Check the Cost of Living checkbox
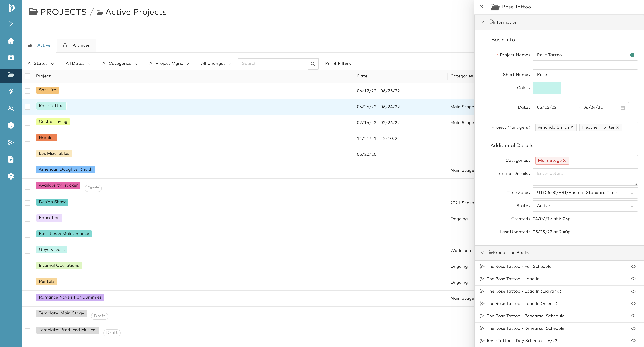 click(28, 123)
